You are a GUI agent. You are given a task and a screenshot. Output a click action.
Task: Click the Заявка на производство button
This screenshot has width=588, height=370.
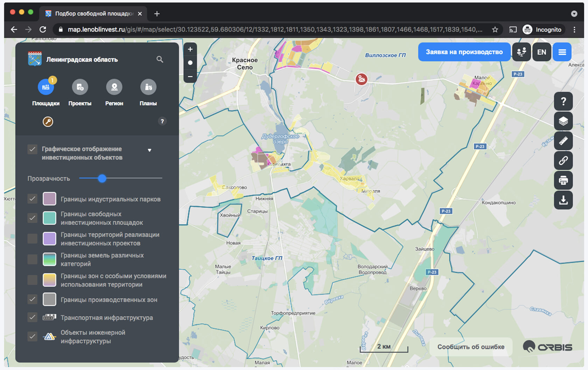tap(464, 52)
